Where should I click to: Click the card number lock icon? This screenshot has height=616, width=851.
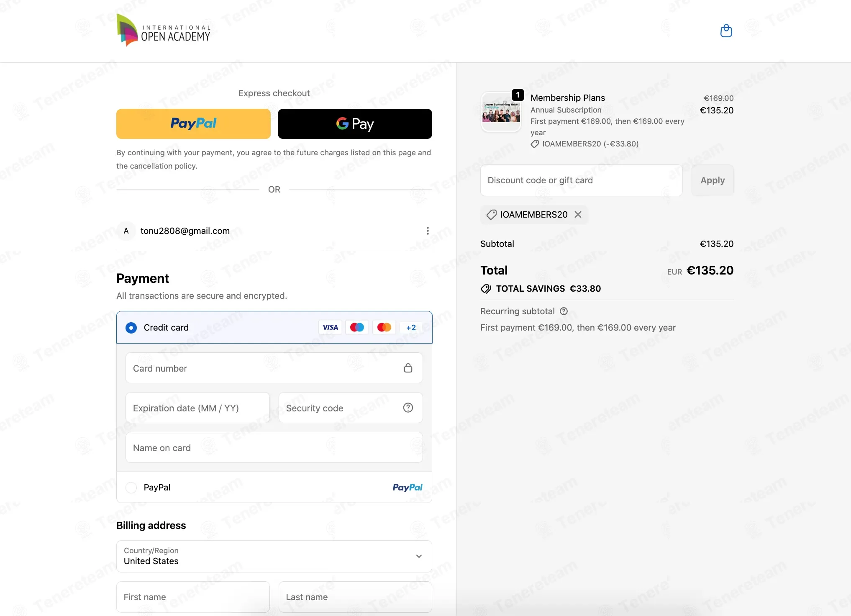coord(408,368)
